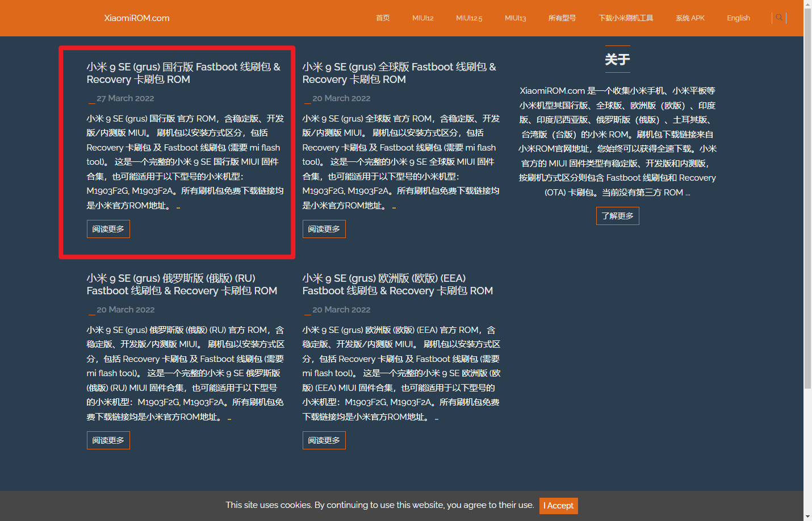The height and width of the screenshot is (521, 812).
Task: Click the 27 March 2022 date
Action: (125, 98)
